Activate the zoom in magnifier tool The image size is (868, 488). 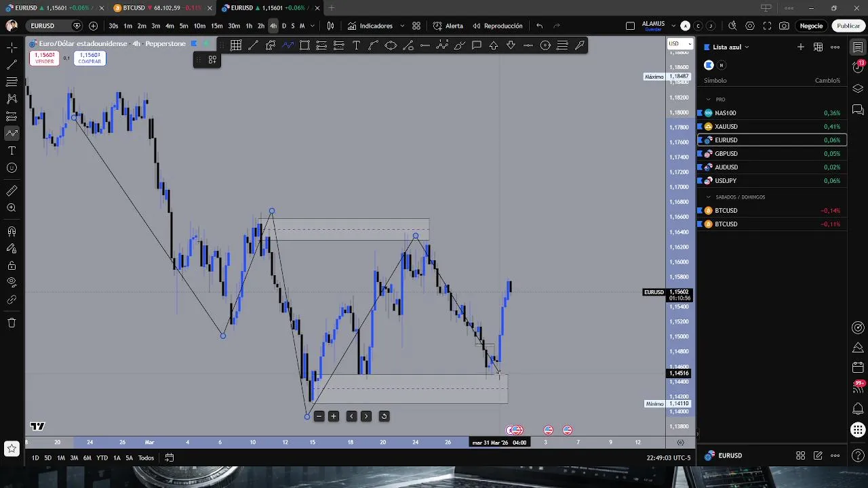click(12, 208)
